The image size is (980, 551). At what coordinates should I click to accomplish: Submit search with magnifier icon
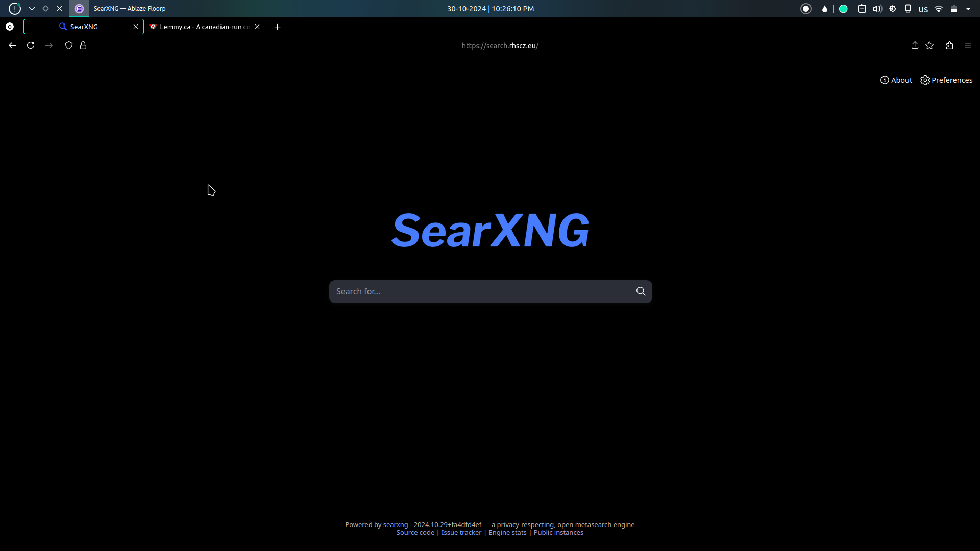(641, 291)
